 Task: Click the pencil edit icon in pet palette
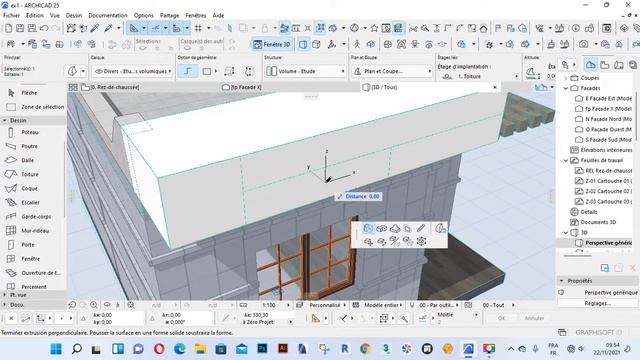(421, 228)
